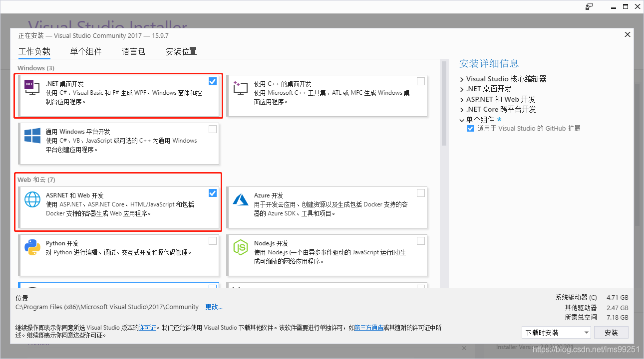Click the Node.js development icon

[x=240, y=247]
